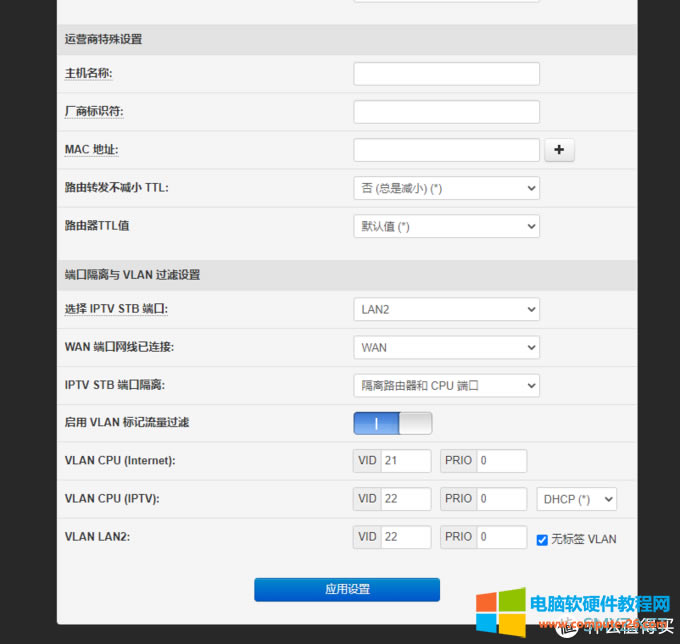The image size is (680, 644).
Task: Click the 主机名称 input field
Action: pos(446,74)
